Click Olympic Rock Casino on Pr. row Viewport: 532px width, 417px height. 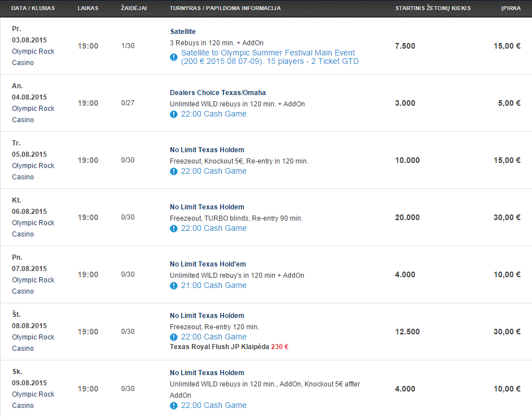click(33, 57)
